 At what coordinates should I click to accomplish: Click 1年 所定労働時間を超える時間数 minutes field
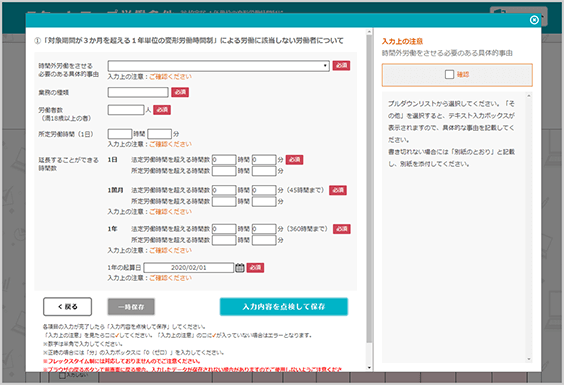pyautogui.click(x=264, y=240)
